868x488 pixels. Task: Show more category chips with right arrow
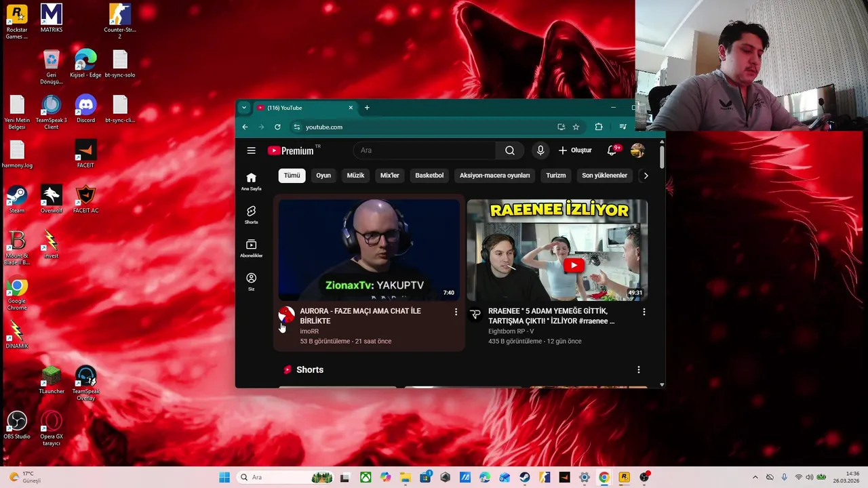(x=646, y=176)
